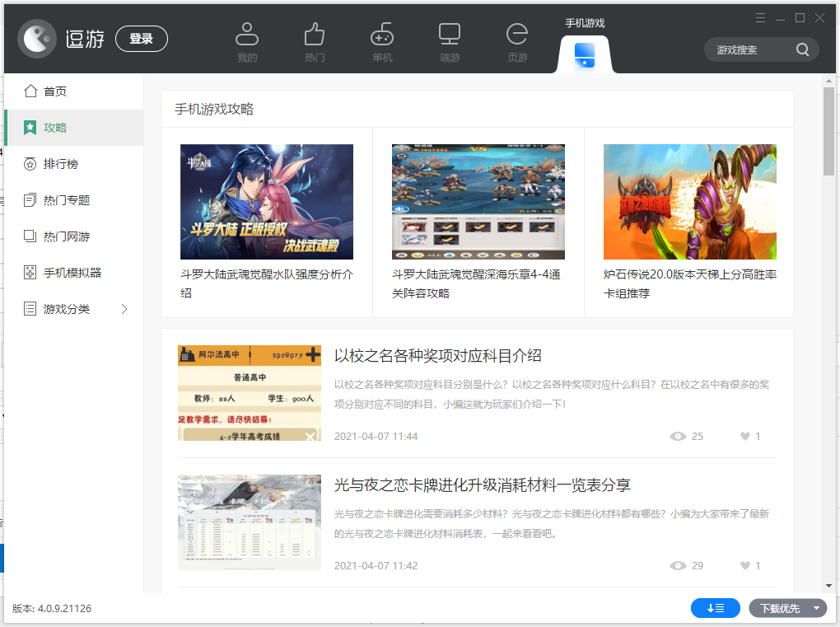The height and width of the screenshot is (627, 840).
Task: Open 炉石传说20.0版本天梯上分高胜率卡组推荐 link
Action: (690, 284)
